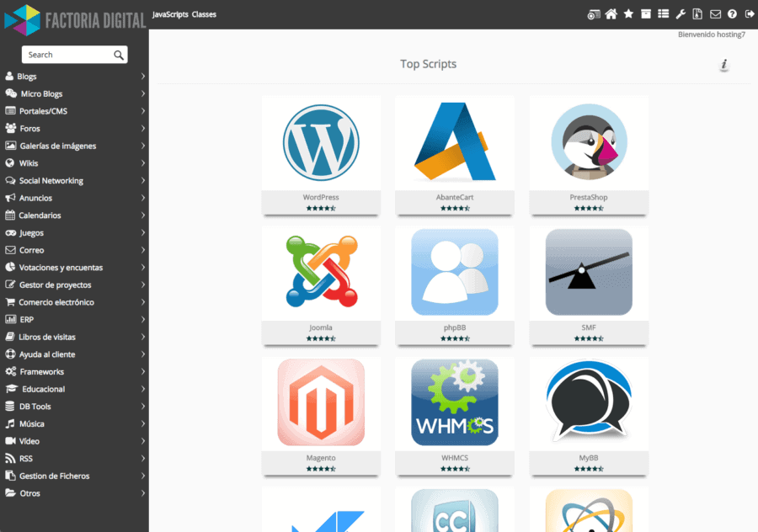The height and width of the screenshot is (532, 758).
Task: Select the PrestaShop puffin logo
Action: tap(589, 141)
